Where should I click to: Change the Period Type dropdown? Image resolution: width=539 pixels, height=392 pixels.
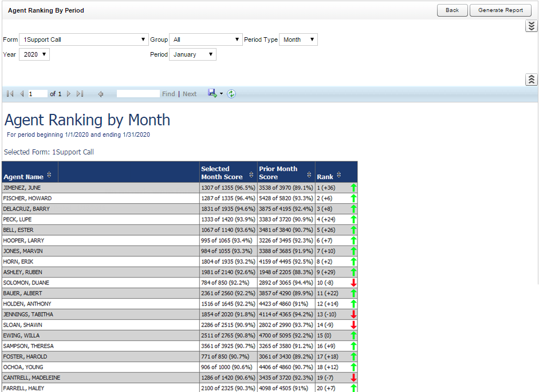coord(298,39)
